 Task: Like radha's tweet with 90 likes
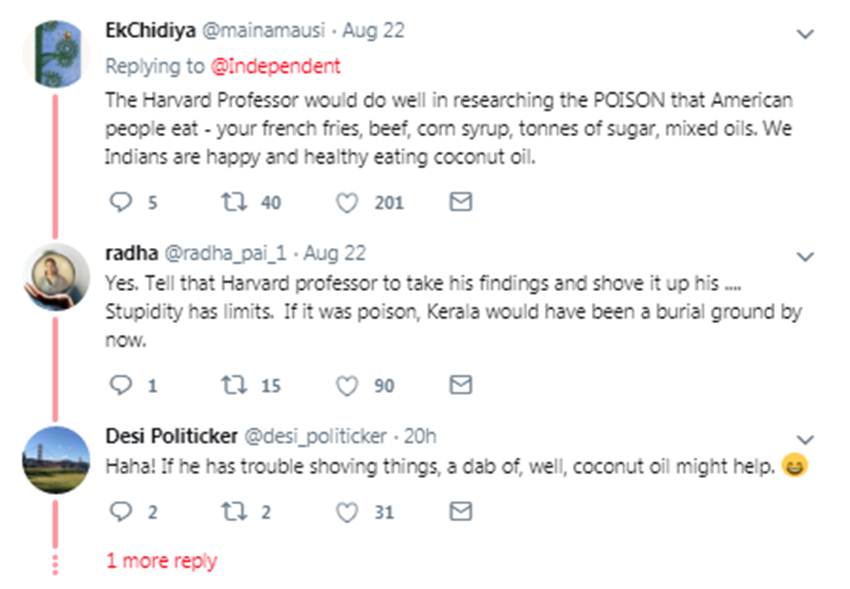(347, 385)
